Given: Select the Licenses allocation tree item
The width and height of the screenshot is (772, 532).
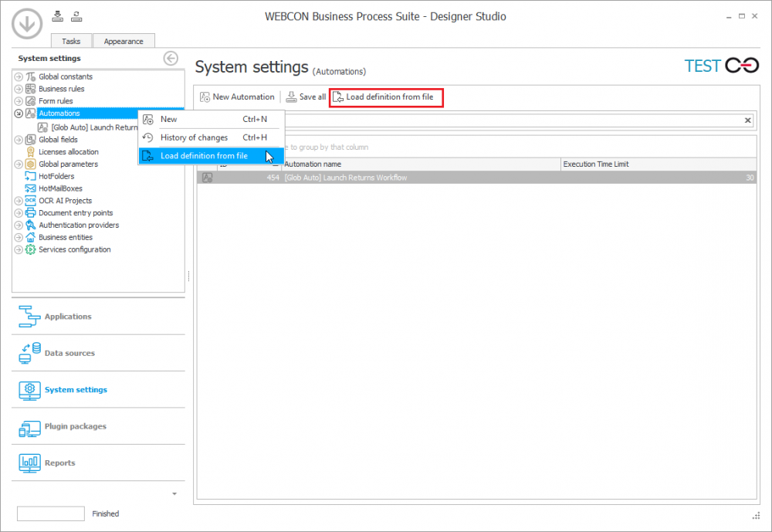Looking at the screenshot, I should (x=69, y=151).
